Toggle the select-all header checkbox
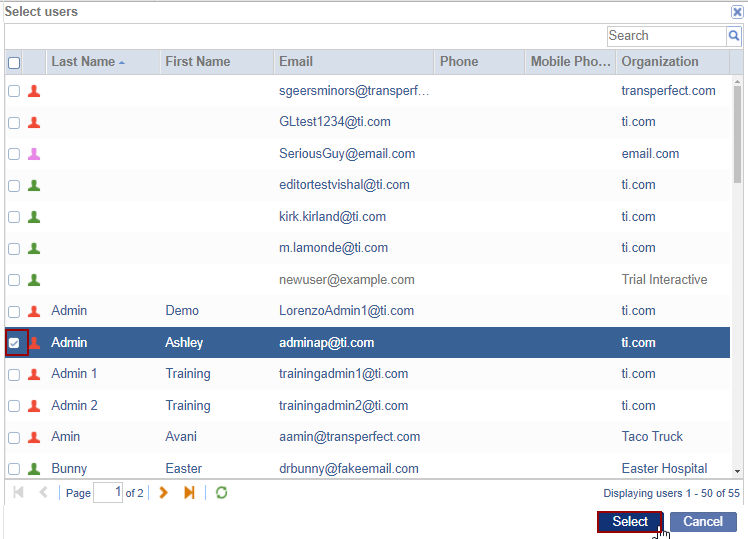748x539 pixels. point(14,62)
